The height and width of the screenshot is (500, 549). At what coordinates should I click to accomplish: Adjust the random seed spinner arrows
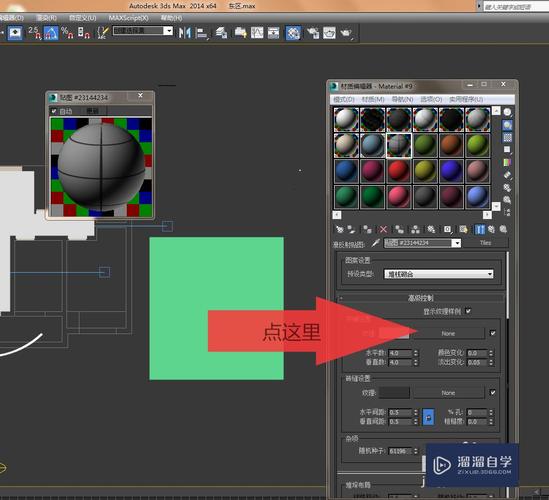pos(416,451)
